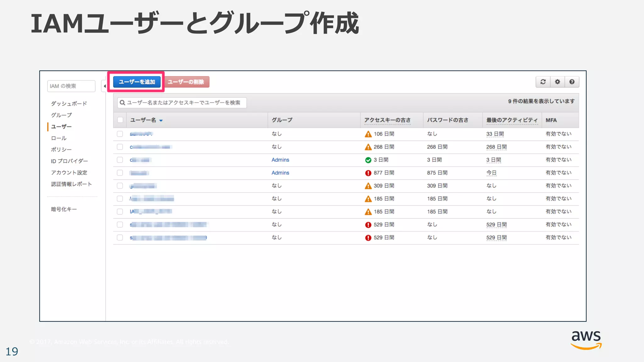Click the search magnifier icon in the user filter

[x=122, y=103]
